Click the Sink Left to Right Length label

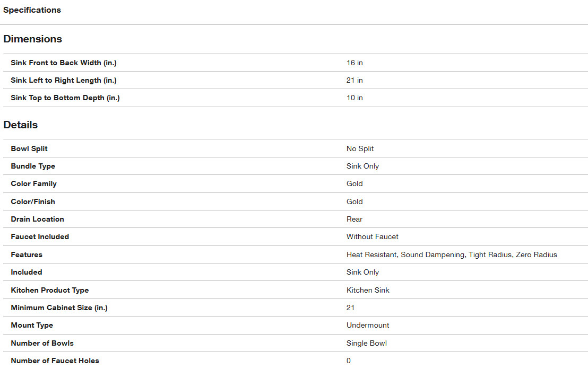click(x=64, y=80)
